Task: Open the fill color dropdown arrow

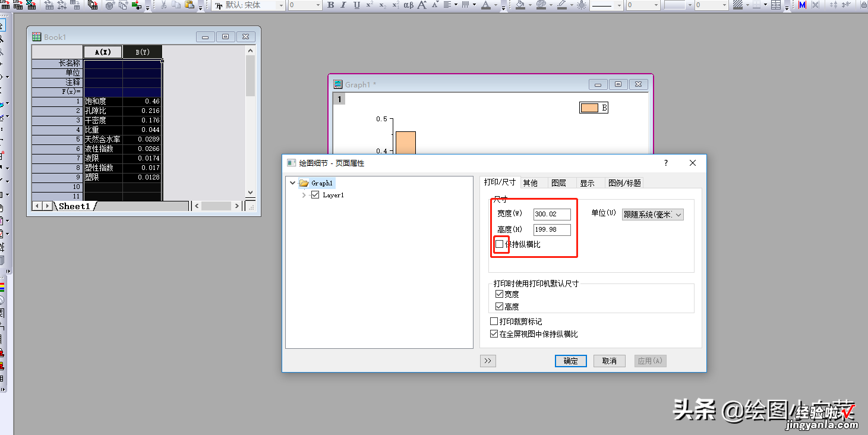Action: click(x=530, y=5)
